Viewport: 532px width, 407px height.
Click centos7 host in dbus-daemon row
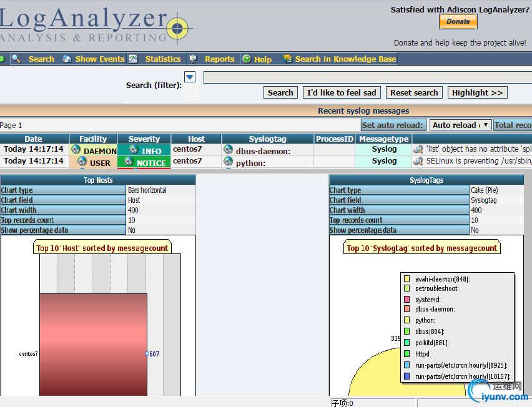pos(187,149)
